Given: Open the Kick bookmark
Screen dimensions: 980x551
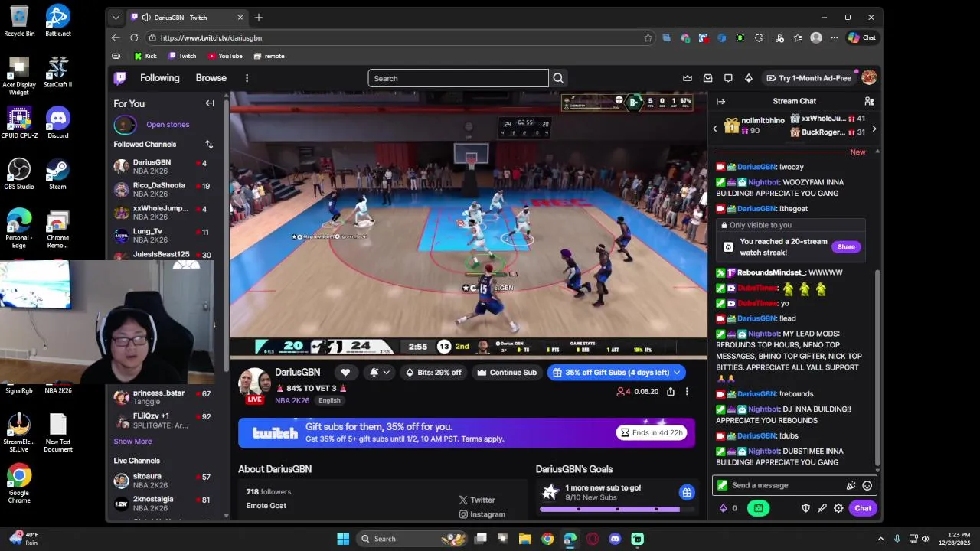Looking at the screenshot, I should click(x=145, y=56).
